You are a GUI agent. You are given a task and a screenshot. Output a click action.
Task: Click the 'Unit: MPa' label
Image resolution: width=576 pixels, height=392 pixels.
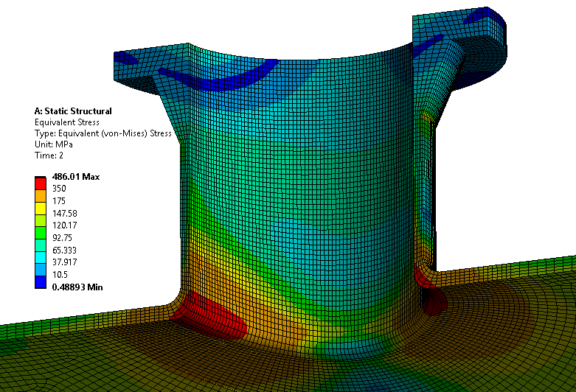click(x=54, y=144)
